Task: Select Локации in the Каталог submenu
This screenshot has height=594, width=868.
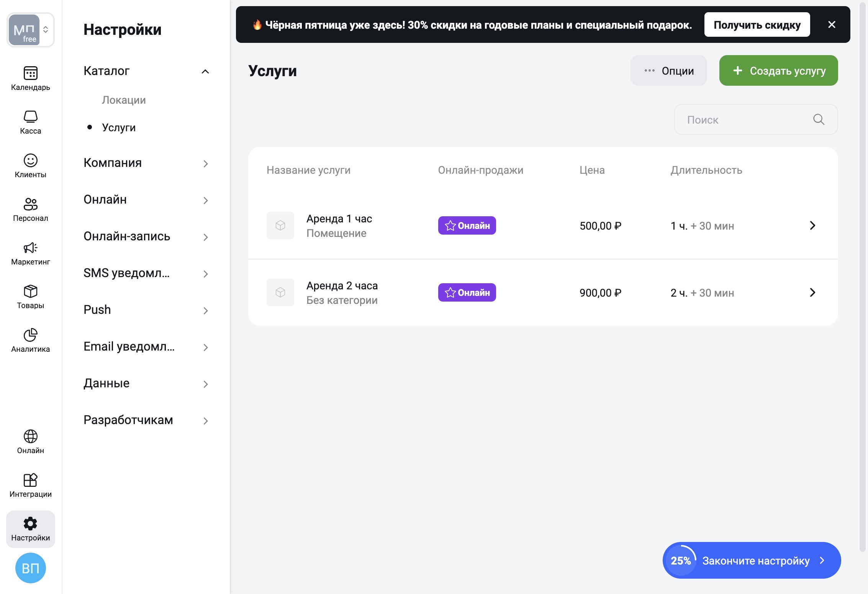Action: [x=124, y=100]
